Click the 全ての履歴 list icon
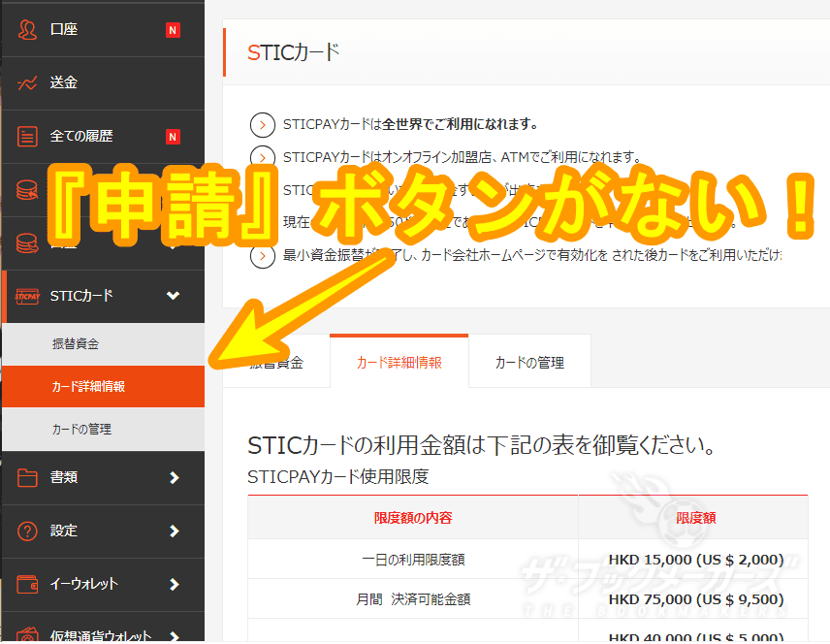The width and height of the screenshot is (830, 644). click(x=27, y=136)
